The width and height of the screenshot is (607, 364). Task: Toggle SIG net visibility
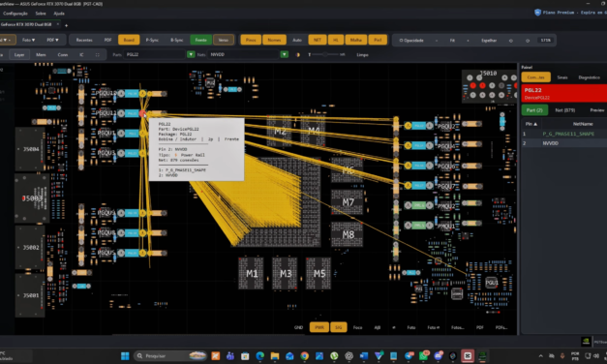pos(338,327)
